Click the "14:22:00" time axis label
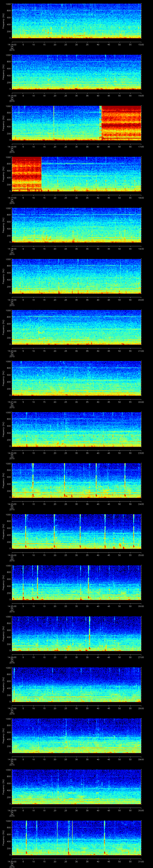Screen dimensions: 153x868 pyautogui.click(x=12, y=453)
